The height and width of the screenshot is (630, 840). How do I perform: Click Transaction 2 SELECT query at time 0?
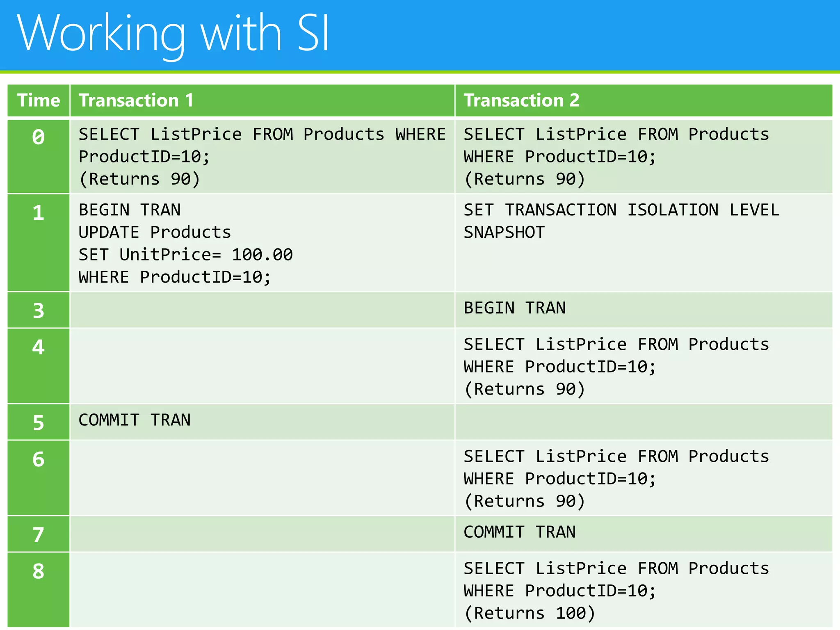616,156
